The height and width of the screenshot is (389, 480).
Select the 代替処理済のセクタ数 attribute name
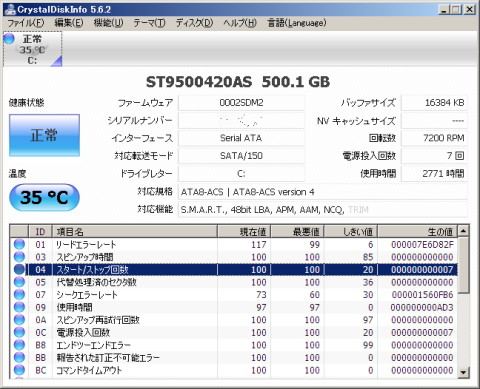(x=96, y=282)
